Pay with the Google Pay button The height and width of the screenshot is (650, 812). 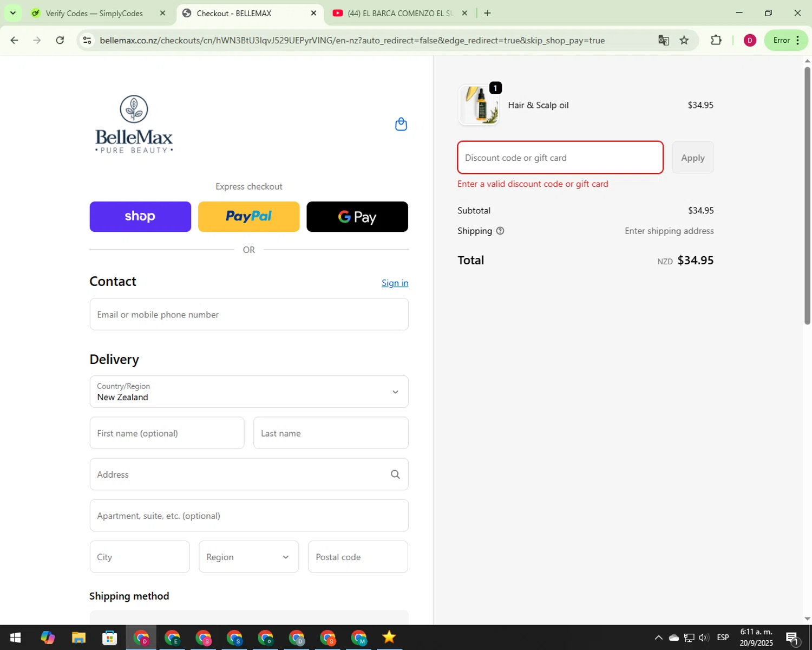coord(357,217)
